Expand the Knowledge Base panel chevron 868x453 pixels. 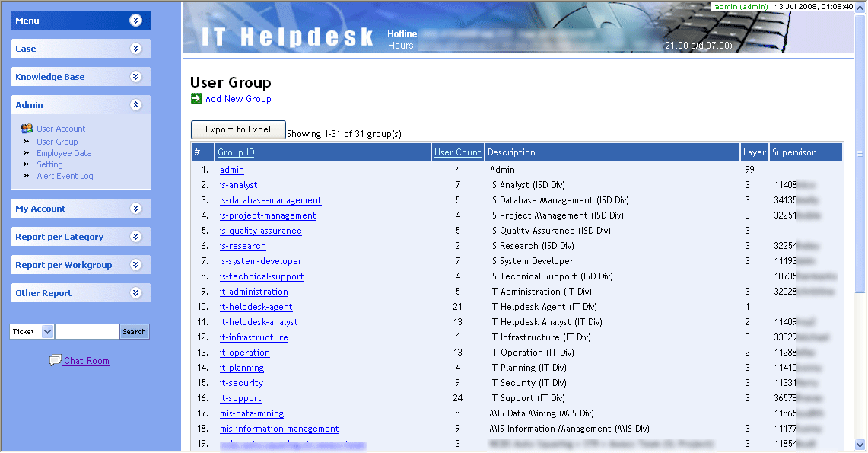(136, 77)
